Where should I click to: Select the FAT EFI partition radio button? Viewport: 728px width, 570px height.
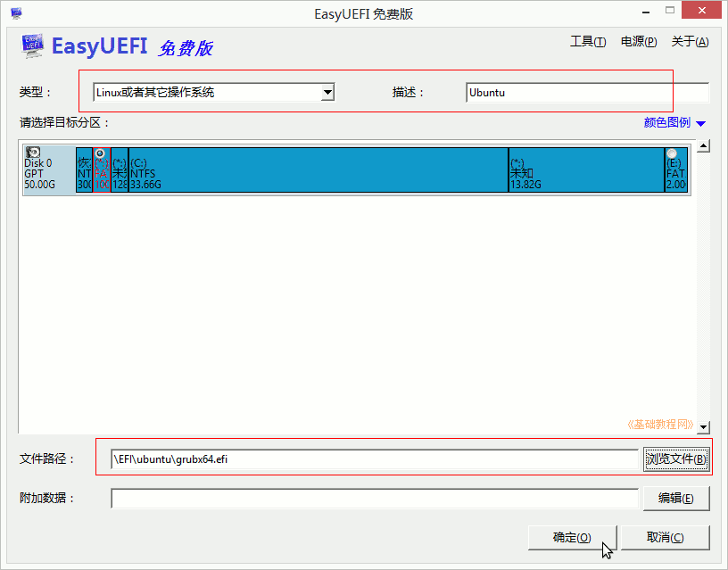click(100, 153)
